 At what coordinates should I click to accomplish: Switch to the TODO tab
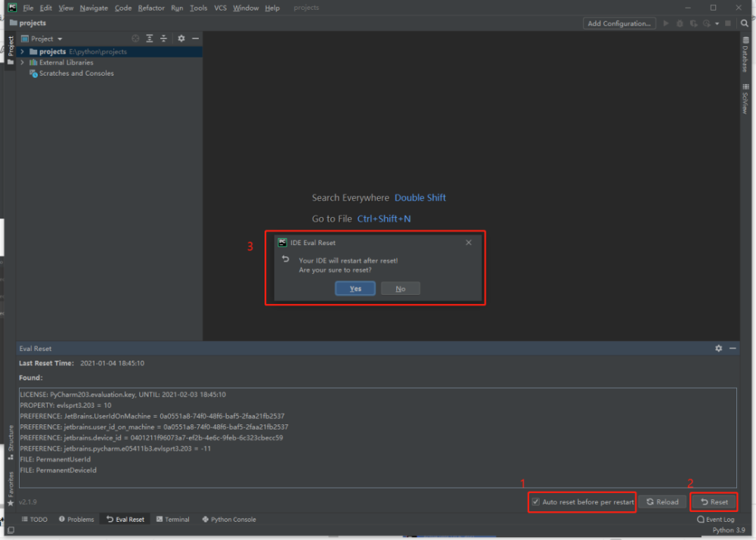(x=34, y=520)
